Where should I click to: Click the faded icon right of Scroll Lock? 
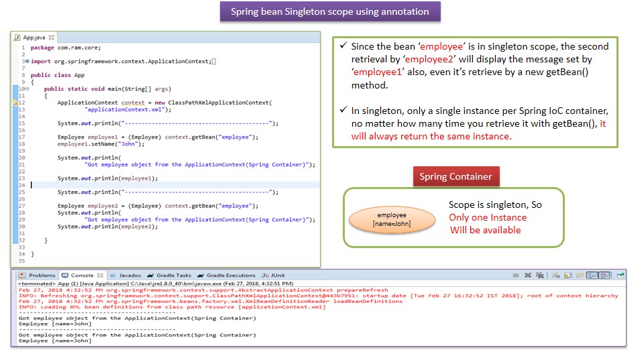tap(580, 276)
